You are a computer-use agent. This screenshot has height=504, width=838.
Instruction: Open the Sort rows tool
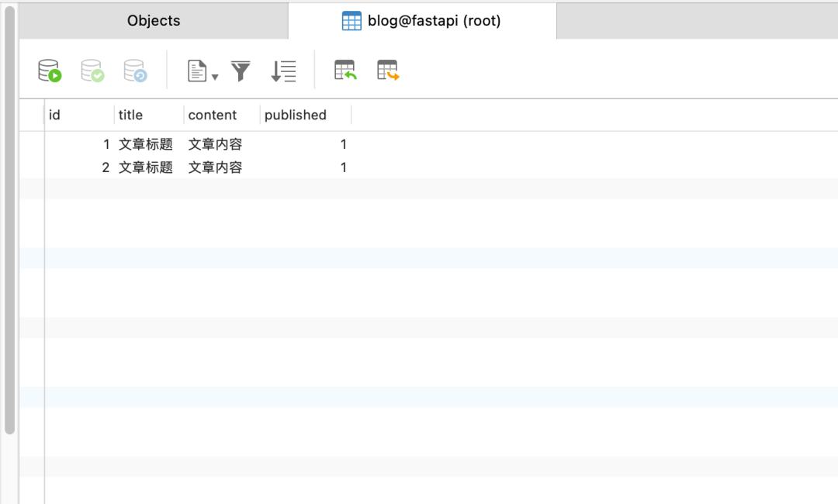pos(283,71)
